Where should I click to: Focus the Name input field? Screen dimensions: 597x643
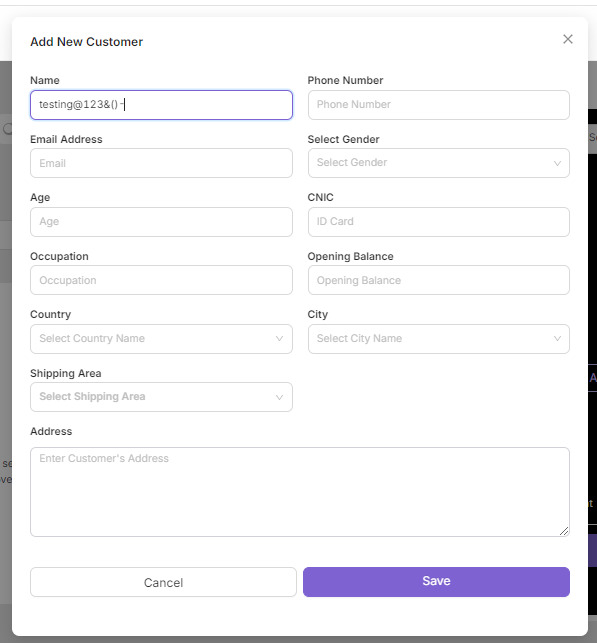(x=161, y=105)
